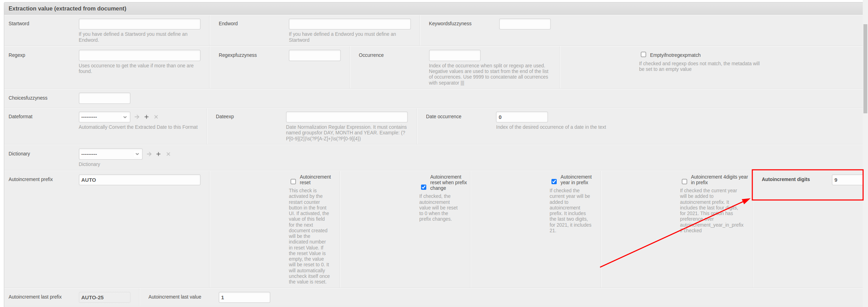Image resolution: width=868 pixels, height=307 pixels.
Task: Click the Autoincrement digits field
Action: click(x=847, y=180)
